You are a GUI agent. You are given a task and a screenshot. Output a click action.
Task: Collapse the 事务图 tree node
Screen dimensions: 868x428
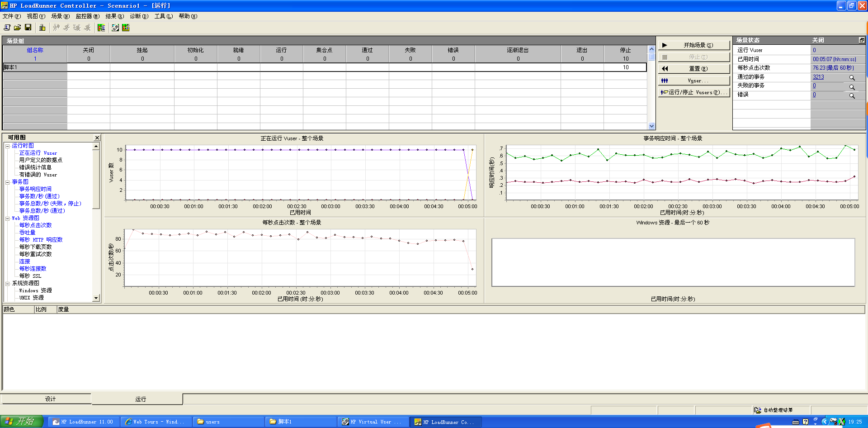click(8, 182)
